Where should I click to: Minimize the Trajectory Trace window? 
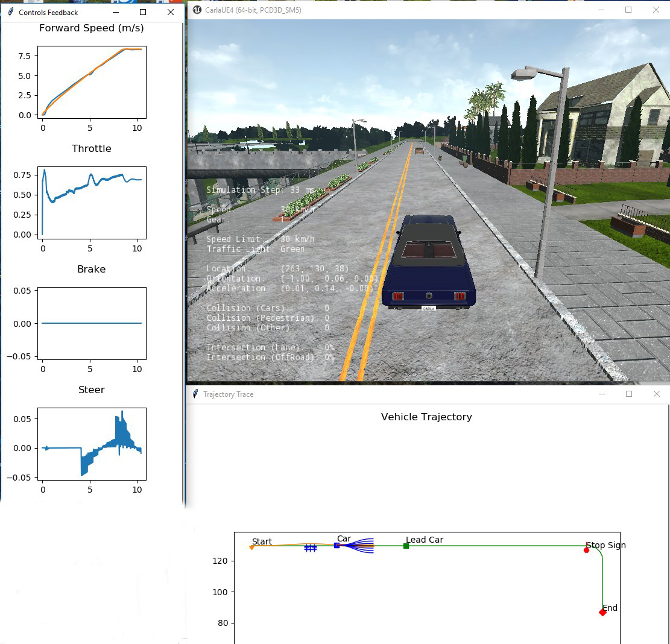point(601,394)
